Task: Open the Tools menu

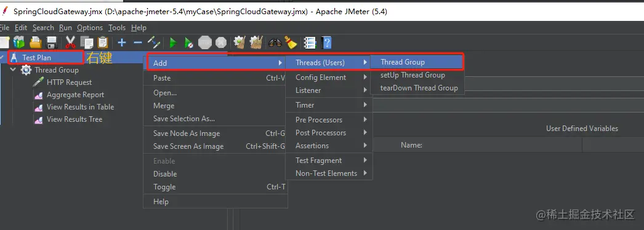Action: [x=117, y=28]
